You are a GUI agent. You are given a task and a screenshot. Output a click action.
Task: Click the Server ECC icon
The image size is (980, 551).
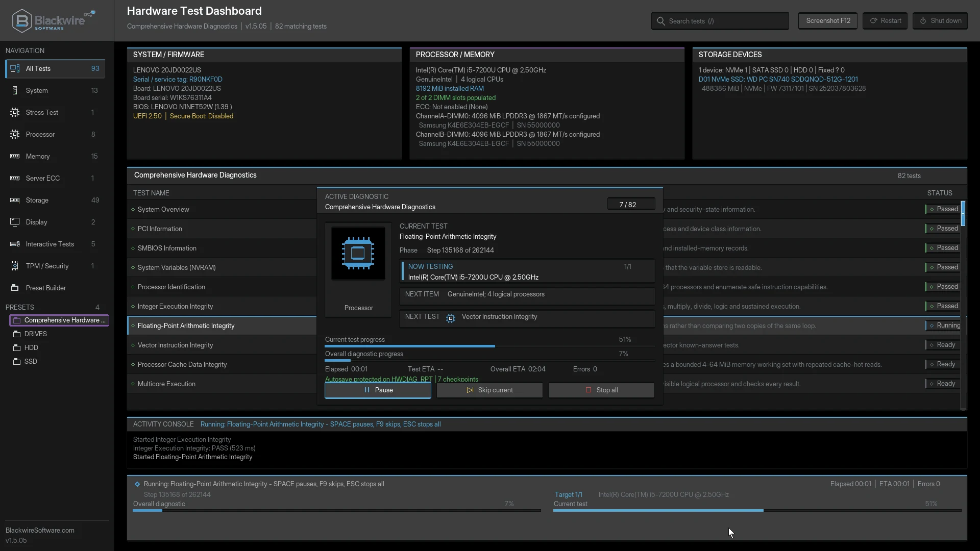coord(15,179)
